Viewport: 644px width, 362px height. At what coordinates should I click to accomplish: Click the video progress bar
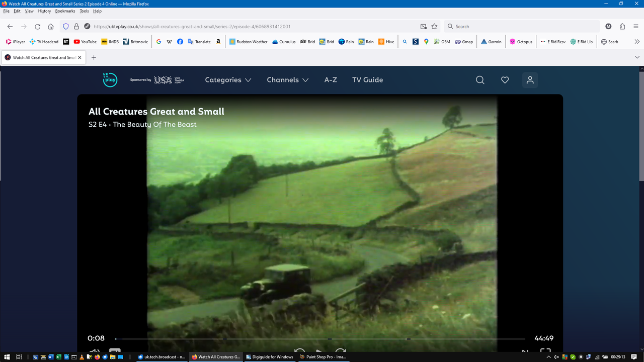coord(320,339)
